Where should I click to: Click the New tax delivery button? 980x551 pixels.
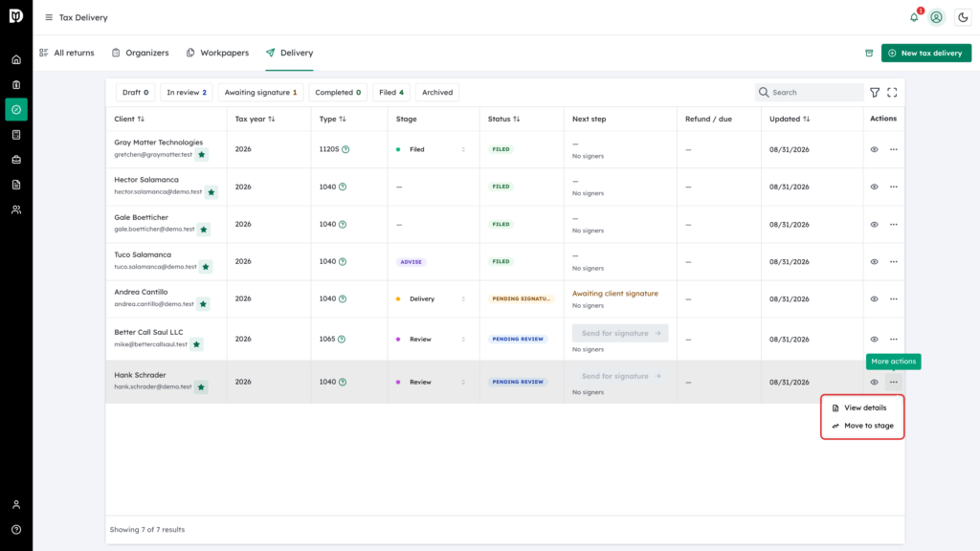pyautogui.click(x=926, y=54)
